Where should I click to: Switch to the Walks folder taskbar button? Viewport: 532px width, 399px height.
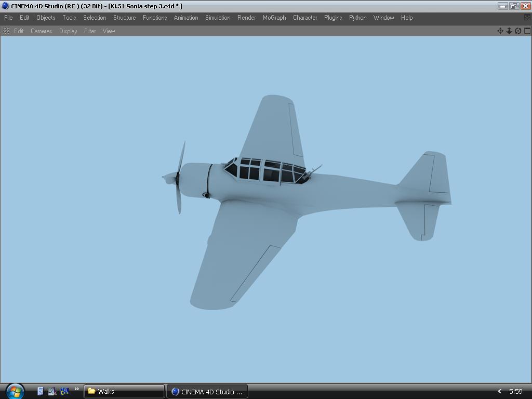point(124,391)
